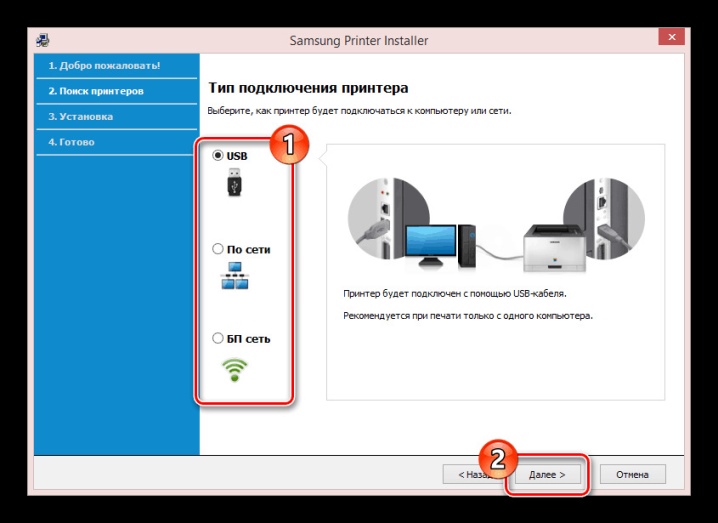Screen dimensions: 718x523
Task: Click the USB connection illustration image
Action: (496, 226)
